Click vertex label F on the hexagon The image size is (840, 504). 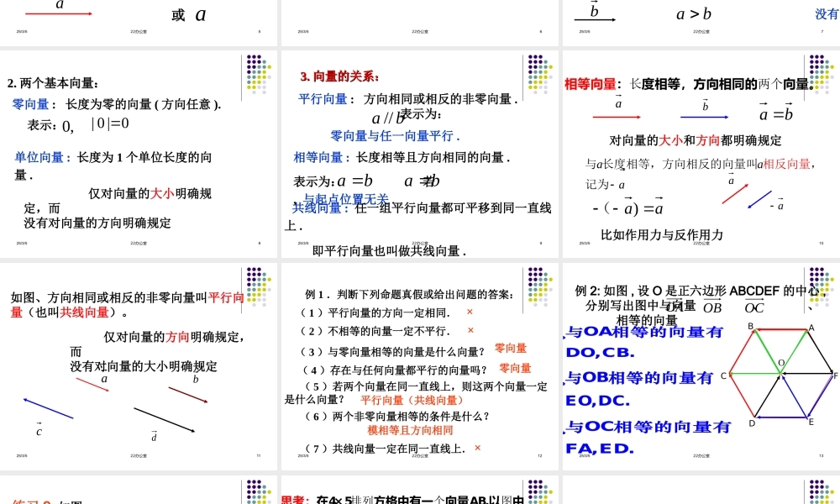(x=835, y=376)
